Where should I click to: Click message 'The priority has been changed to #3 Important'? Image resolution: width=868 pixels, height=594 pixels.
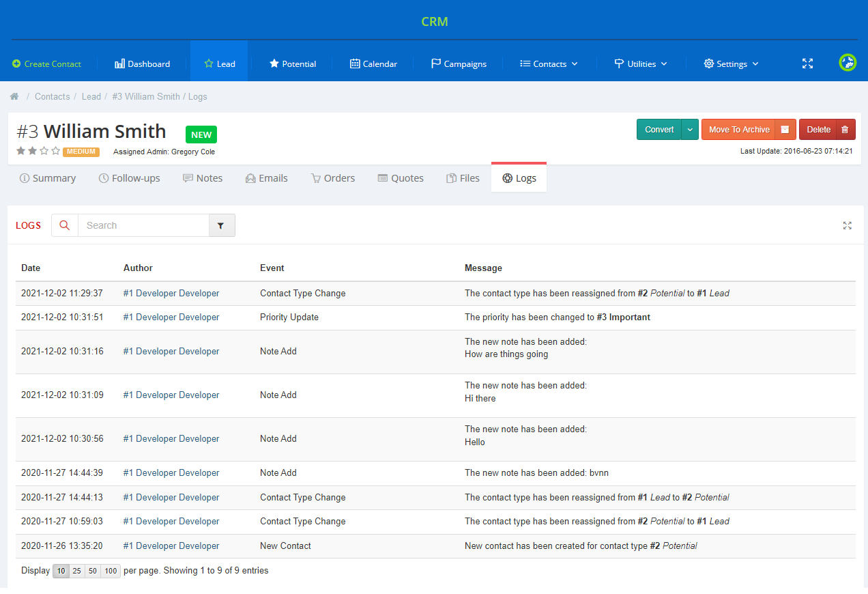558,317
